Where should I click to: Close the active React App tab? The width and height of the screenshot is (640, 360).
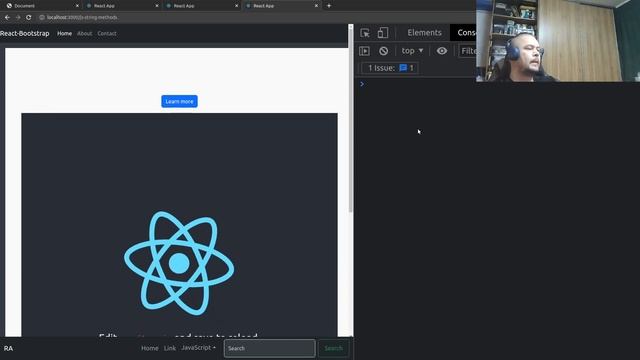point(316,6)
